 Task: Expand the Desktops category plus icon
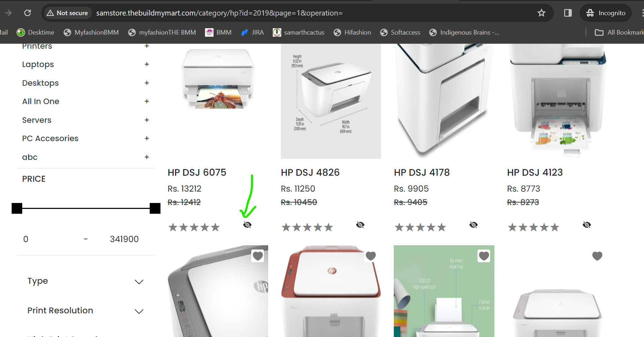[147, 83]
